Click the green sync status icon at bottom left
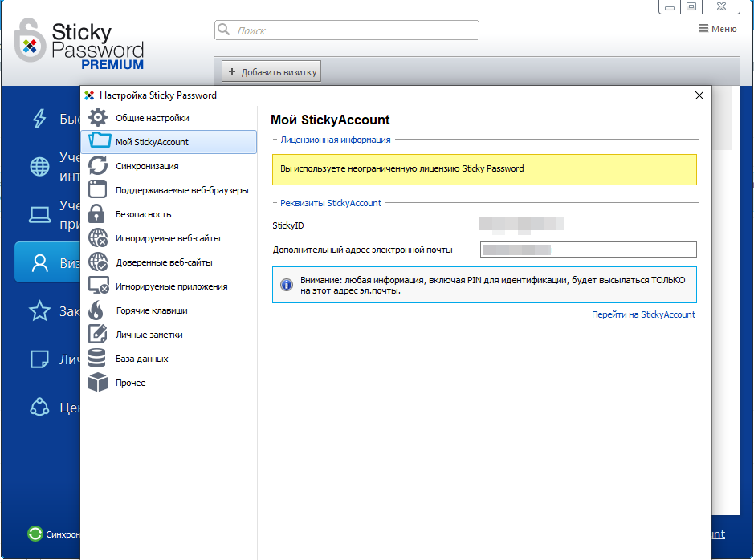Image resolution: width=754 pixels, height=560 pixels. pos(35,534)
